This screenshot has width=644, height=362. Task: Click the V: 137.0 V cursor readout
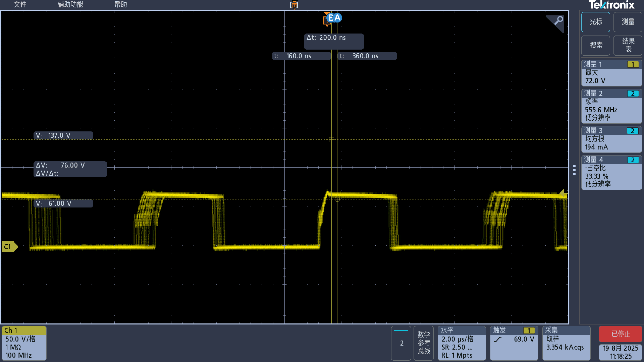pyautogui.click(x=63, y=135)
